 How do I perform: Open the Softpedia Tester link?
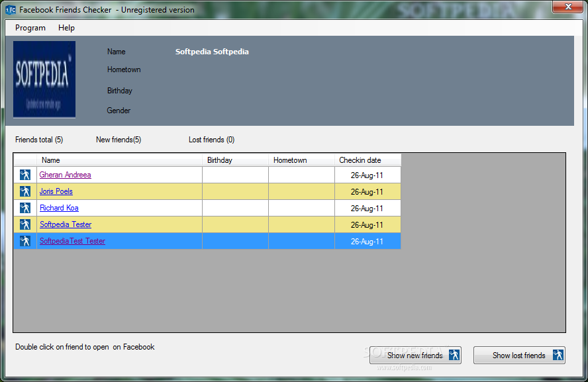pos(66,224)
